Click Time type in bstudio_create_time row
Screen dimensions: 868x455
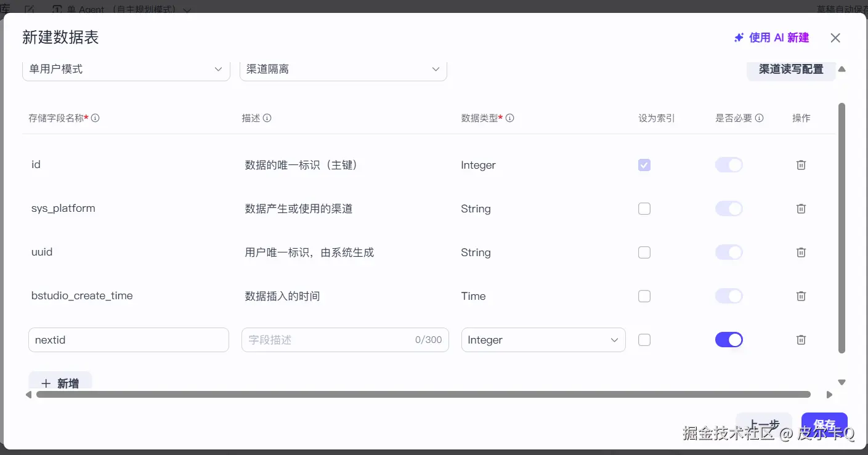pos(473,296)
